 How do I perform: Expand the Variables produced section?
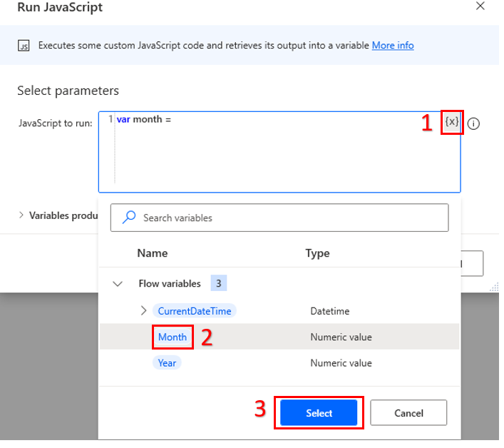click(x=21, y=215)
